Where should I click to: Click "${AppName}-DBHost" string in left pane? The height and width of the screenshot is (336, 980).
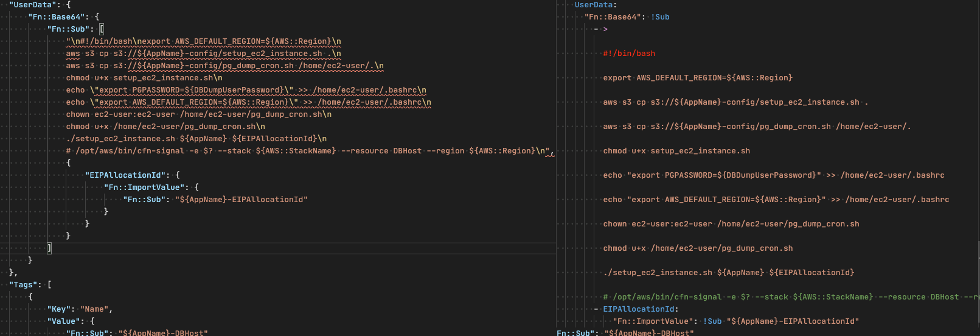pyautogui.click(x=163, y=333)
